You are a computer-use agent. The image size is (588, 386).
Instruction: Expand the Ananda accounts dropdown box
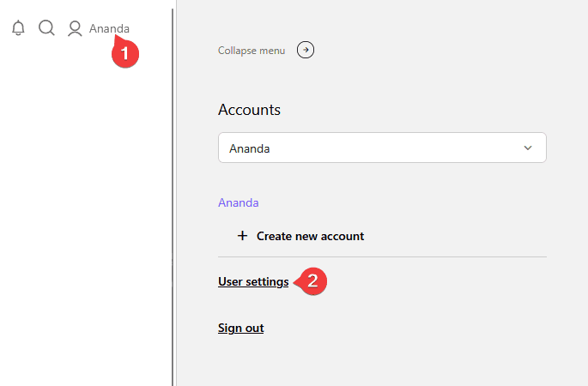[x=382, y=148]
